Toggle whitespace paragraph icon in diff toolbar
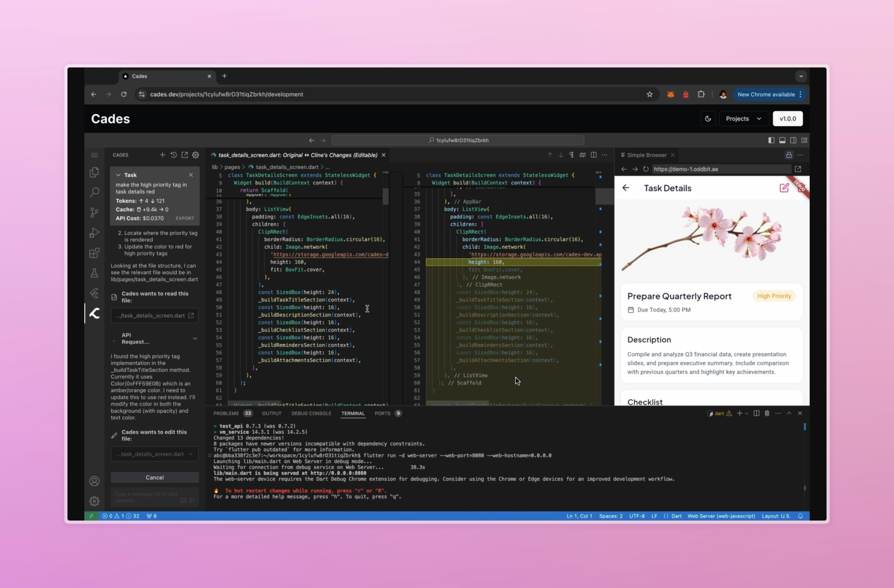This screenshot has width=894, height=588. coord(571,155)
